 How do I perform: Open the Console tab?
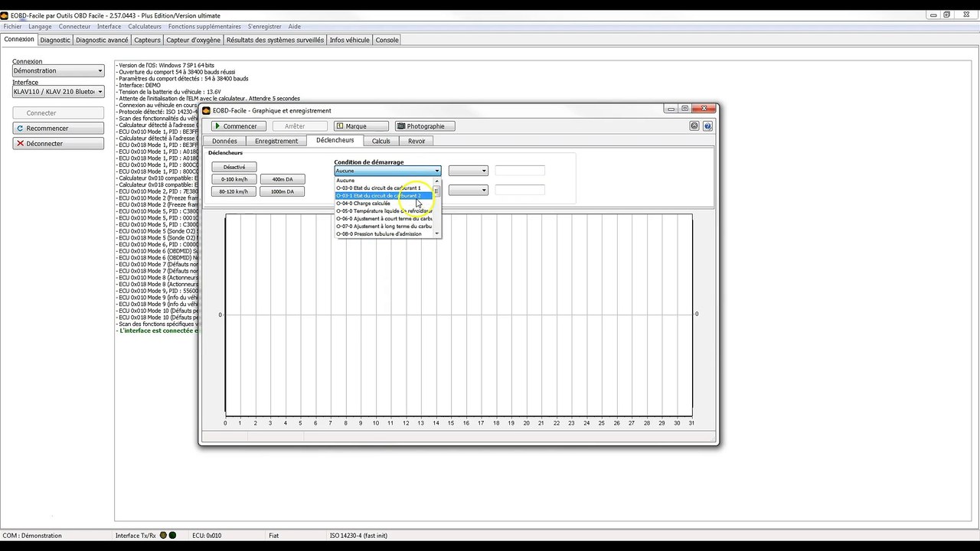(387, 40)
